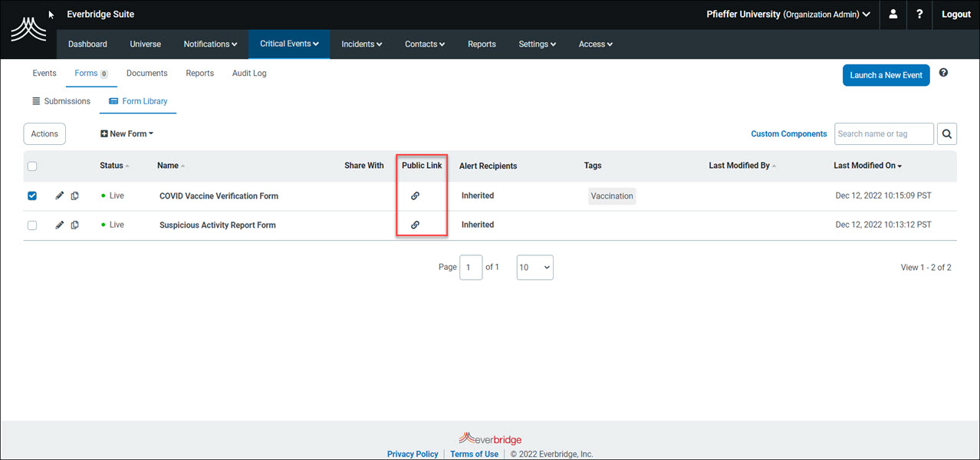980x460 pixels.
Task: Open the Audit Log tab
Action: point(249,74)
